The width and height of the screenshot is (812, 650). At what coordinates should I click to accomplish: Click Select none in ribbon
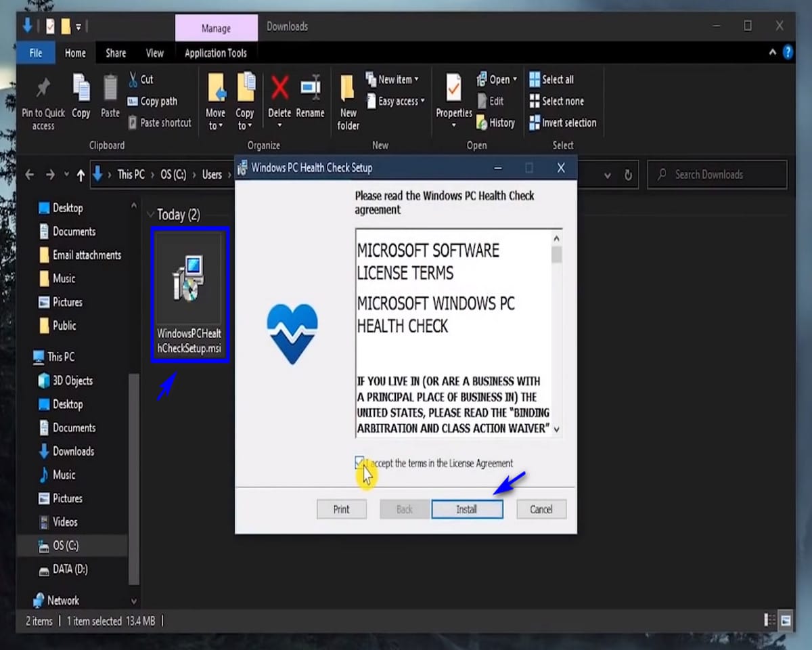click(557, 101)
